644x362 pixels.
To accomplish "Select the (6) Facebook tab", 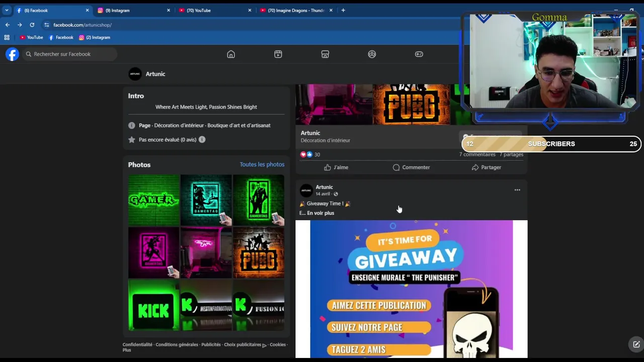I will tap(52, 10).
